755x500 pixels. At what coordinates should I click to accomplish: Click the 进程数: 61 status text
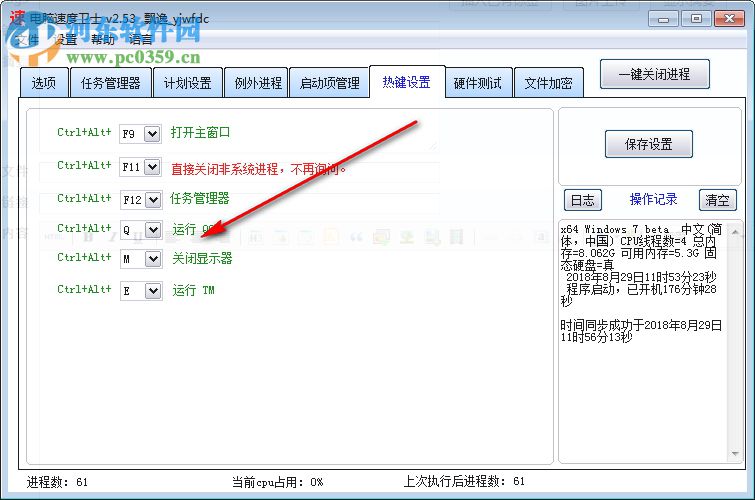(57, 482)
